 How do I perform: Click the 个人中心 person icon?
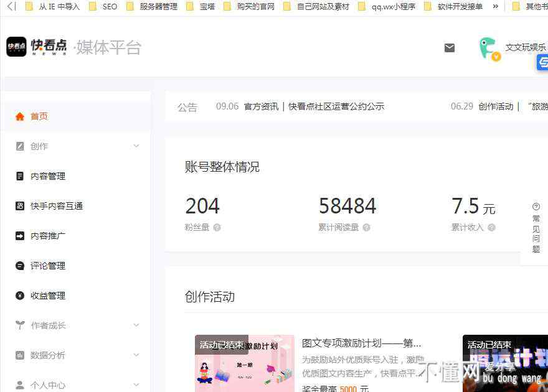[x=20, y=385]
